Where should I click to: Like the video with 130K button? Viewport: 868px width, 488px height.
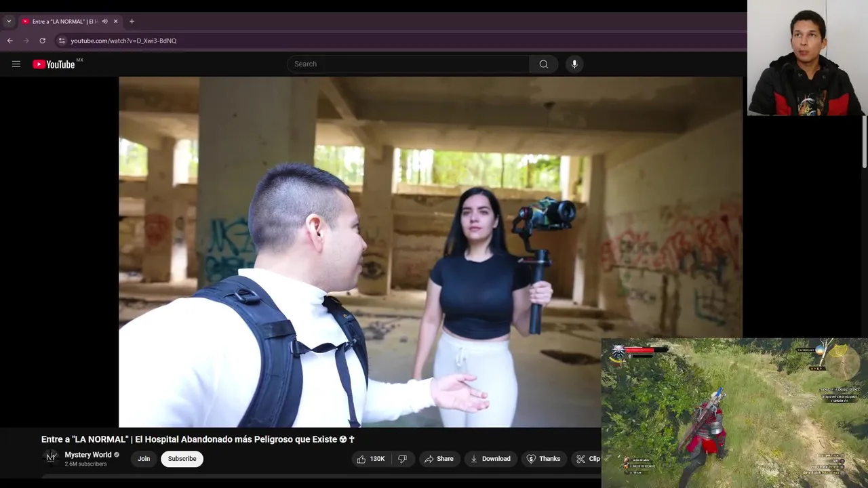371,459
